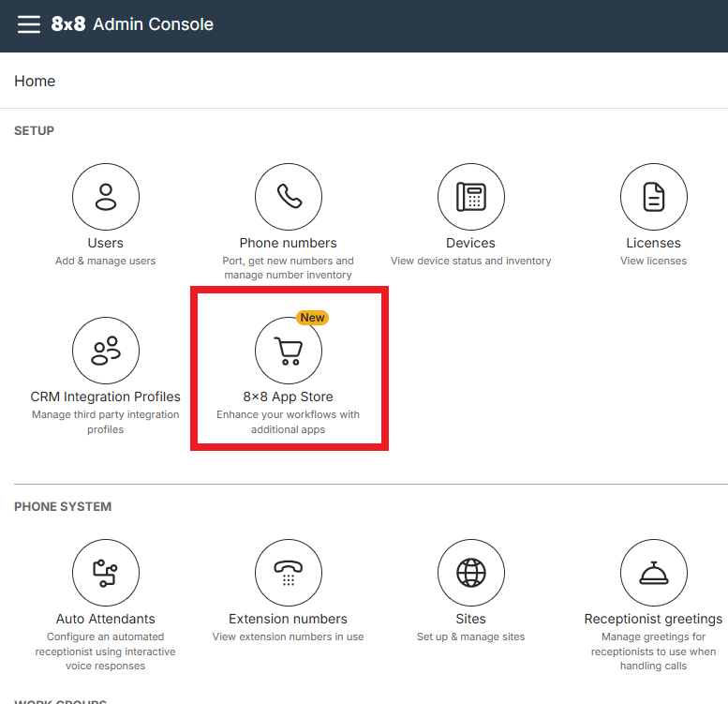
Task: Open the Sites globe icon
Action: pyautogui.click(x=470, y=573)
